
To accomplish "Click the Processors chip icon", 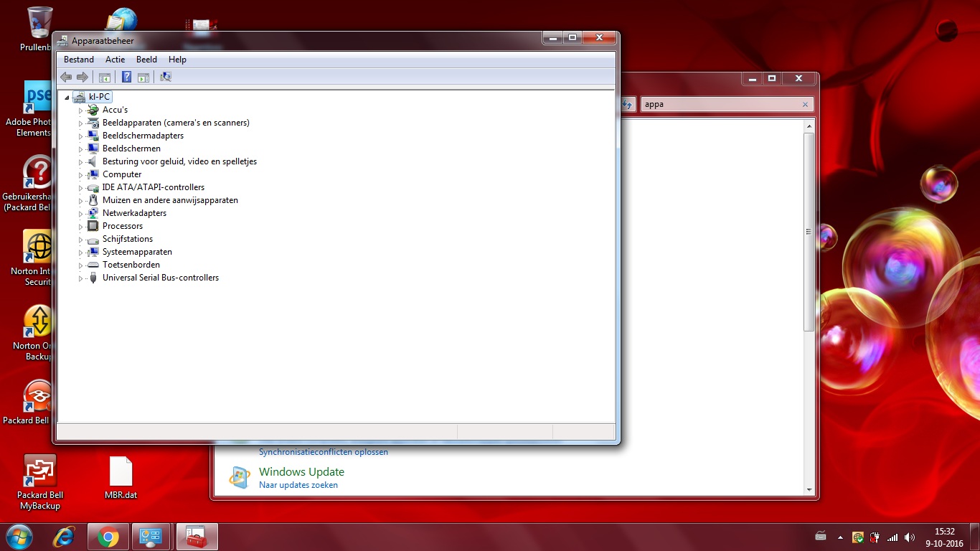I will pyautogui.click(x=93, y=226).
